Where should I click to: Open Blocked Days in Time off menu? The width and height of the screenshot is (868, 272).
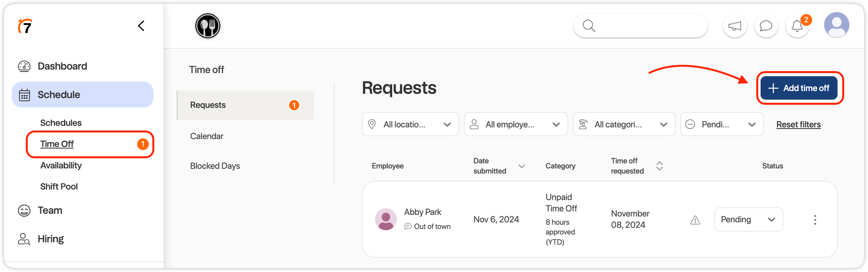click(215, 166)
